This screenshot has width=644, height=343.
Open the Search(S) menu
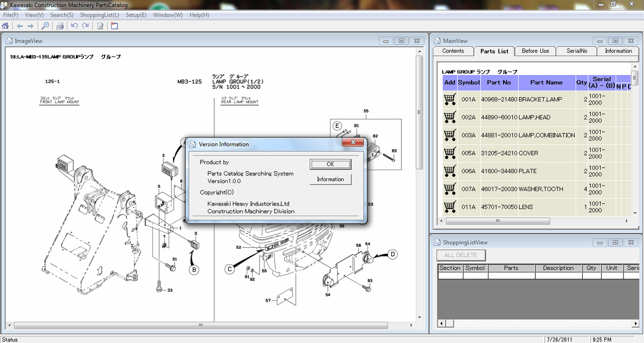62,15
